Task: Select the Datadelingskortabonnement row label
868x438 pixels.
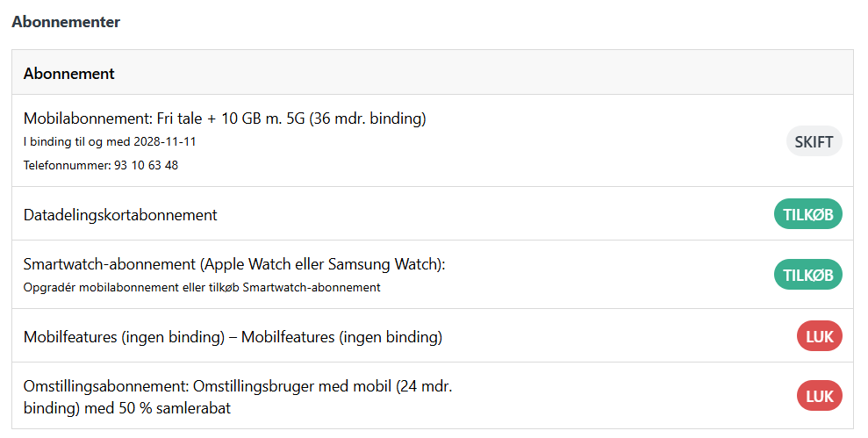Action: (120, 214)
